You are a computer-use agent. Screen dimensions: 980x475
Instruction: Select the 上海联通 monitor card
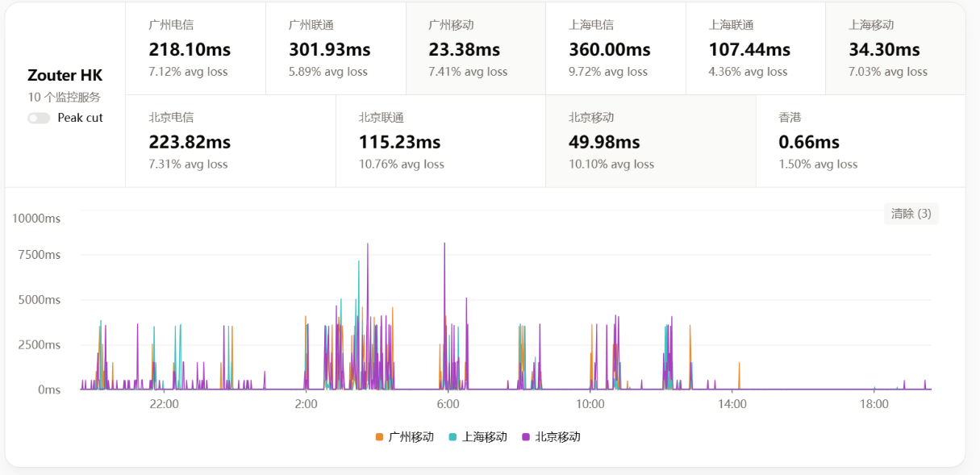[755, 48]
